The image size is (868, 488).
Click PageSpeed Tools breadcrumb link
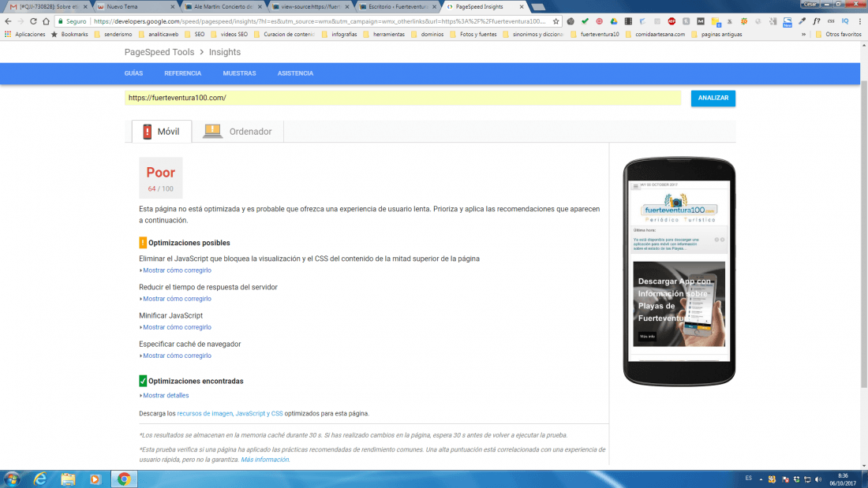coord(159,52)
